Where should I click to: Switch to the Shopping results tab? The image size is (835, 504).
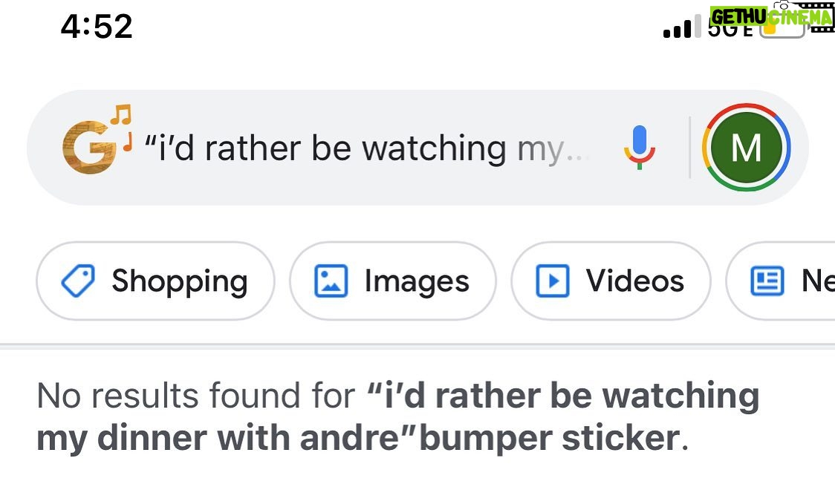[x=155, y=281]
